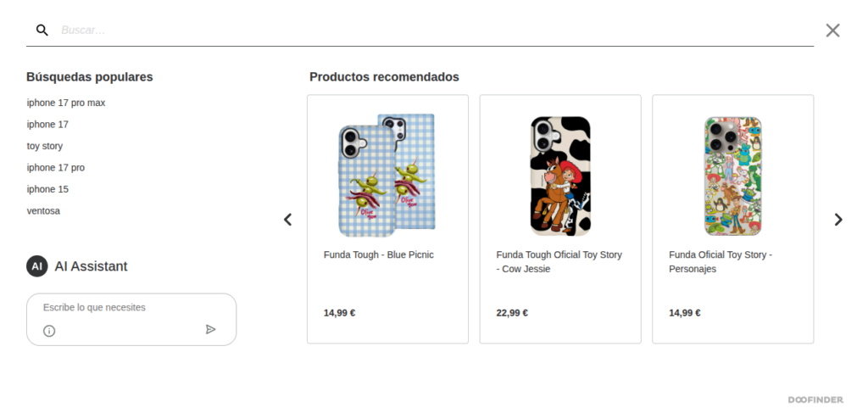Image resolution: width=868 pixels, height=408 pixels.
Task: Send the assistant message with arrow icon
Action: [x=210, y=329]
